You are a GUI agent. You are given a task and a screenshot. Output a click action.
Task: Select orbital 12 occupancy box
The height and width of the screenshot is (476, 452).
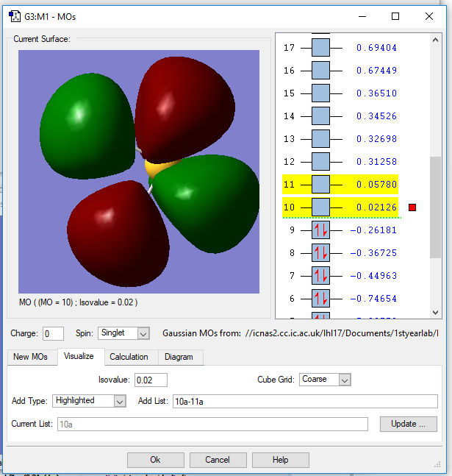[x=320, y=162]
